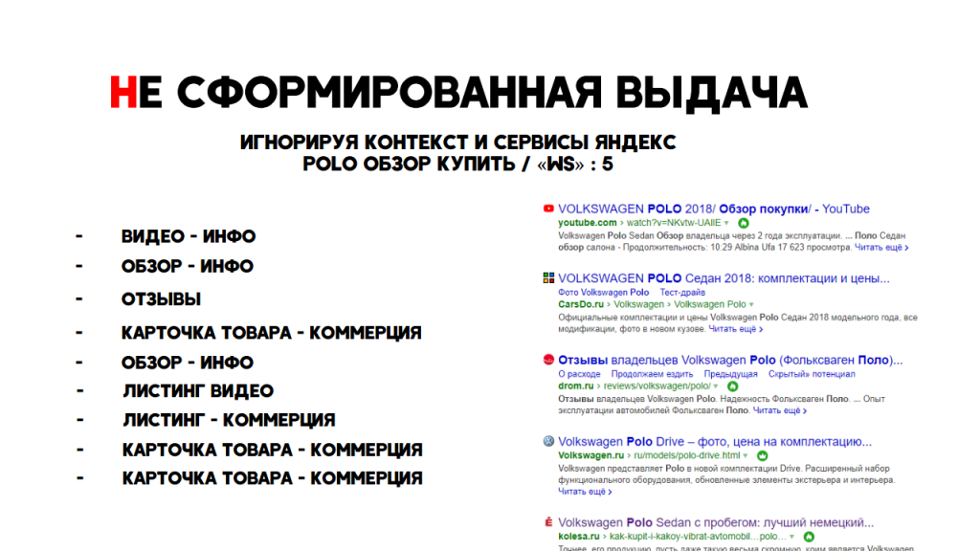
Task: Open the Volkswagen Polo Drive – фото, цена result
Action: click(715, 441)
